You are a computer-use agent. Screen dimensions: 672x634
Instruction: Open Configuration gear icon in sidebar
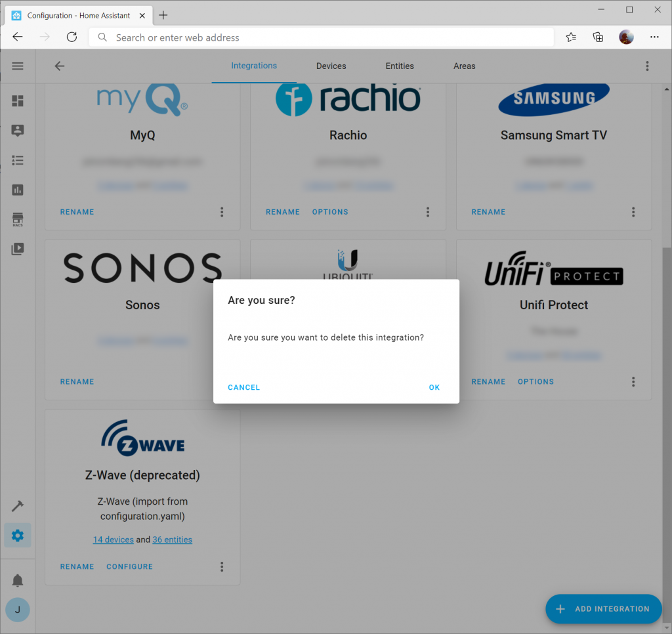coord(18,536)
